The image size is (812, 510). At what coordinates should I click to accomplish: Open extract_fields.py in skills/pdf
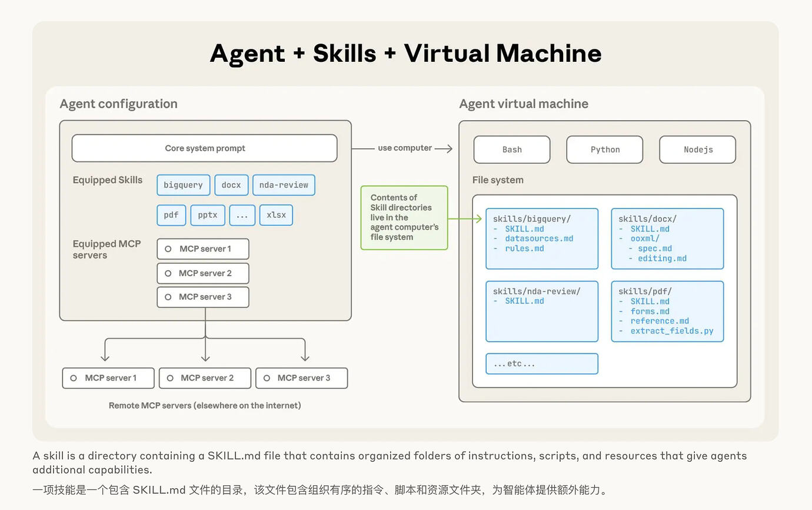pyautogui.click(x=671, y=331)
